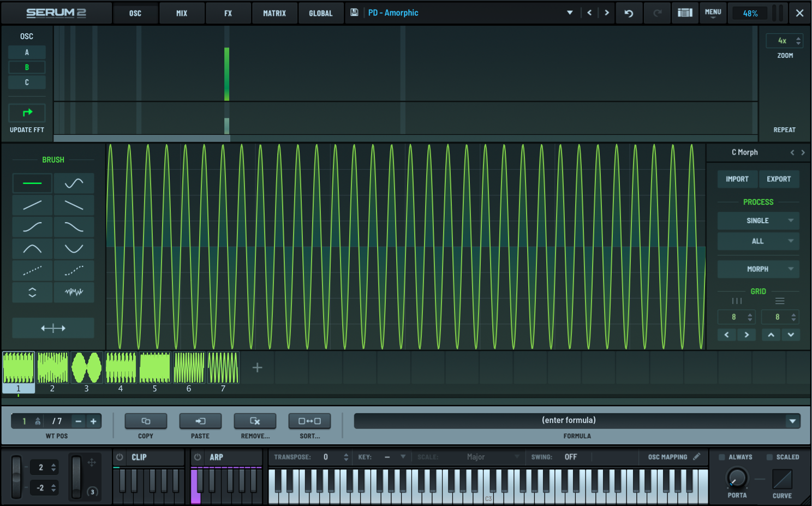This screenshot has width=812, height=506.
Task: Expand the Morph dropdown menu
Action: point(758,269)
